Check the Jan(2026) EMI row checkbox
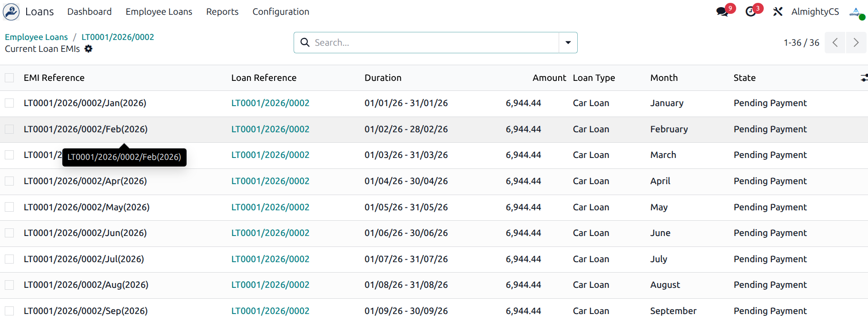 10,103
